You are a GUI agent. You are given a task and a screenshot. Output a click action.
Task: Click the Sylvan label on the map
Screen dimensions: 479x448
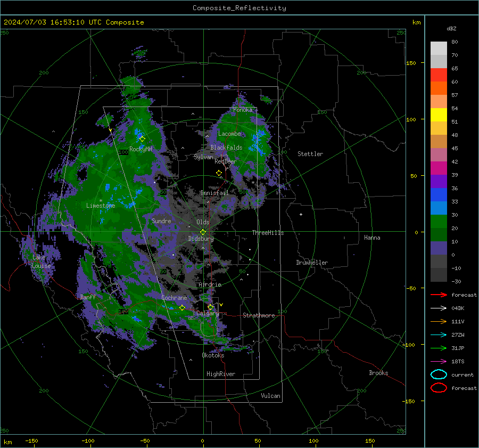click(x=203, y=157)
